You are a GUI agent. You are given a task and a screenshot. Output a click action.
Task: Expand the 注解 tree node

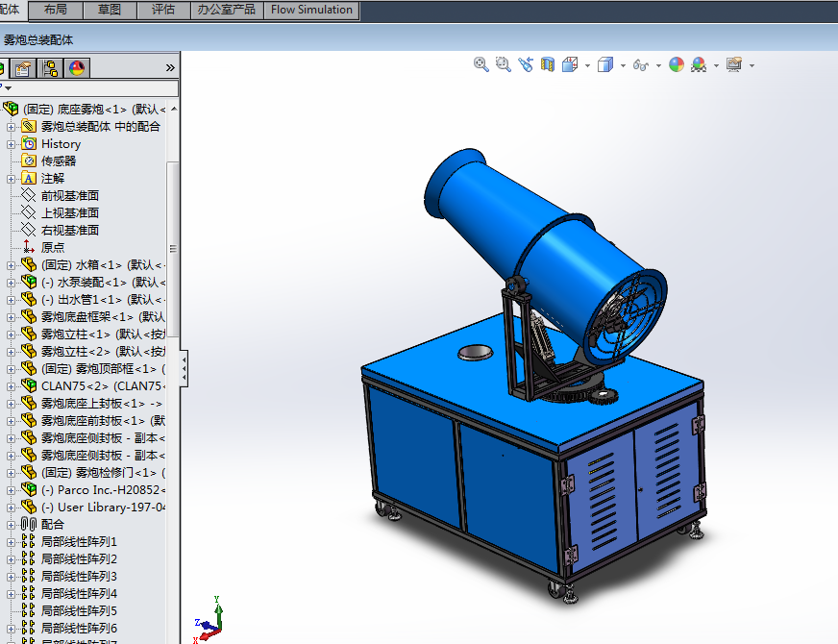click(x=11, y=179)
